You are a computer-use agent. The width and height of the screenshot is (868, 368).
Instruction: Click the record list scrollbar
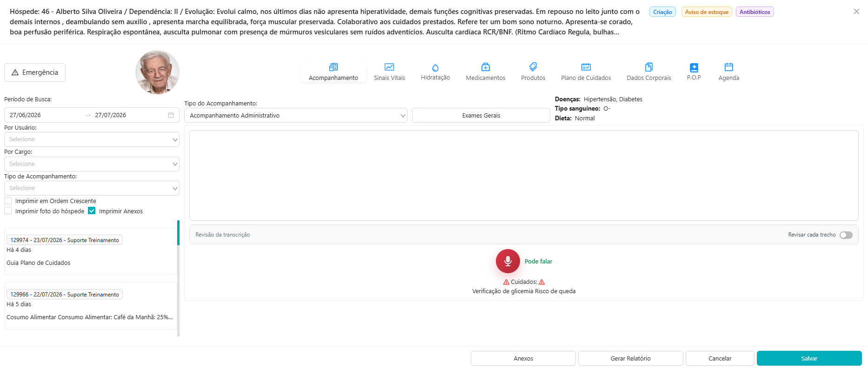tap(178, 278)
